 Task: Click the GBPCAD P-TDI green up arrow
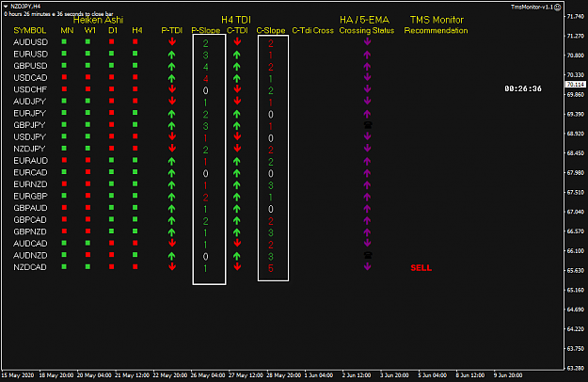172,221
